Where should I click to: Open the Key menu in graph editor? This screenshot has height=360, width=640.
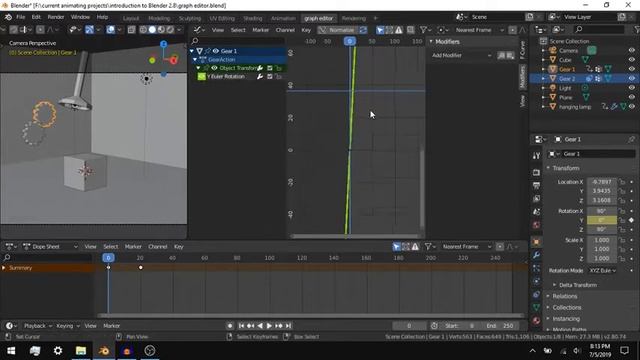click(x=306, y=30)
